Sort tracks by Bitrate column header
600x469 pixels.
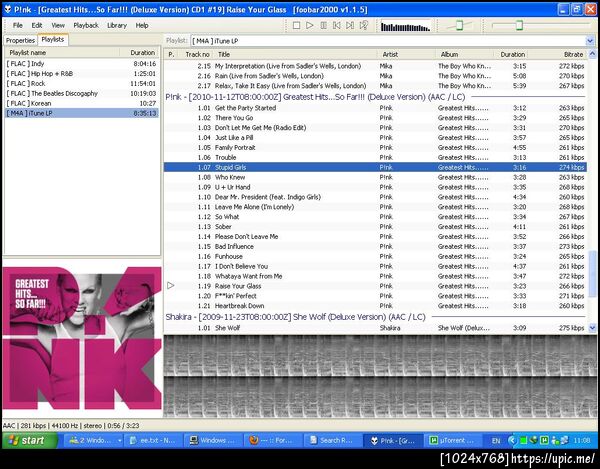click(557, 54)
